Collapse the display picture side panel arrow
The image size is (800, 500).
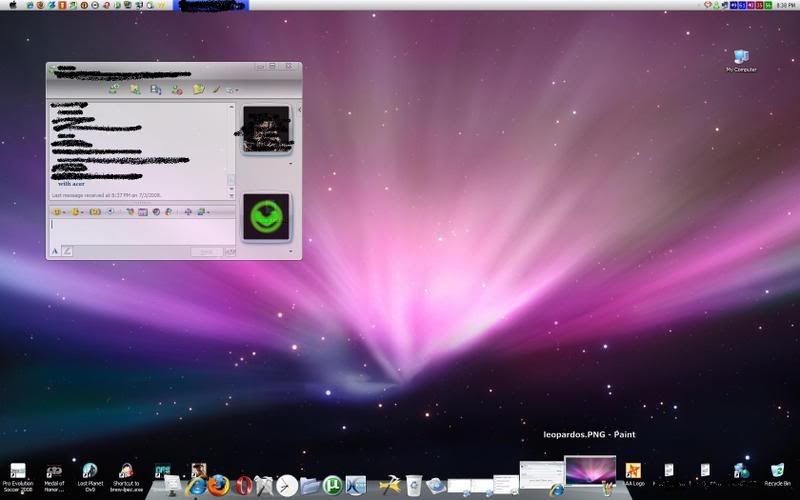(x=299, y=109)
